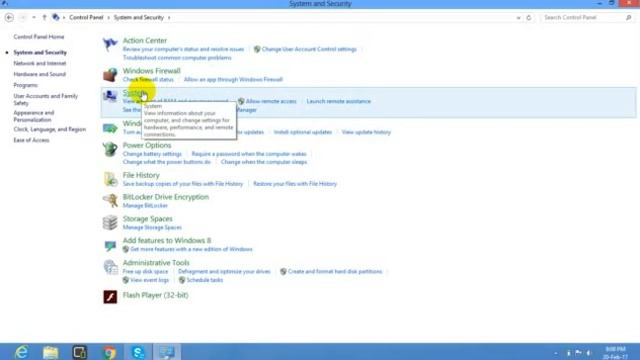The image size is (640, 360).
Task: Go to Control Panel Home
Action: tap(39, 37)
